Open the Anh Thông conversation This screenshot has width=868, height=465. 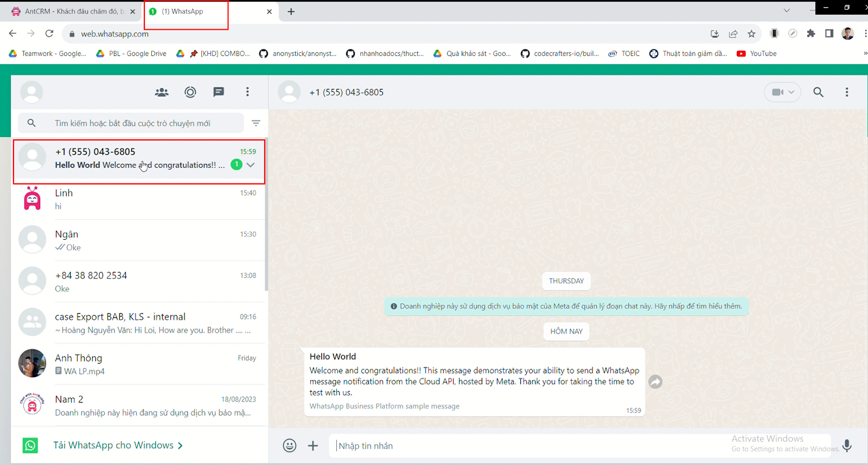139,364
